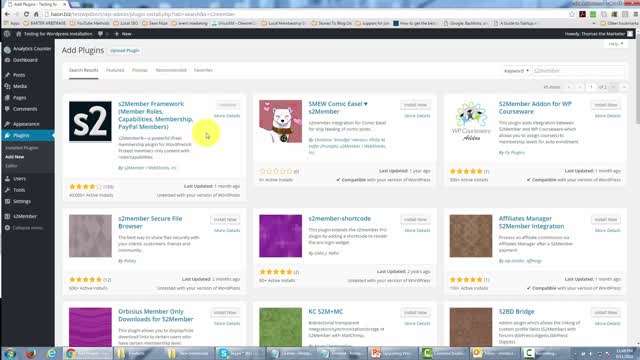This screenshot has width=640, height=360.
Task: View More Details for s2Member Framework
Action: pyautogui.click(x=227, y=116)
